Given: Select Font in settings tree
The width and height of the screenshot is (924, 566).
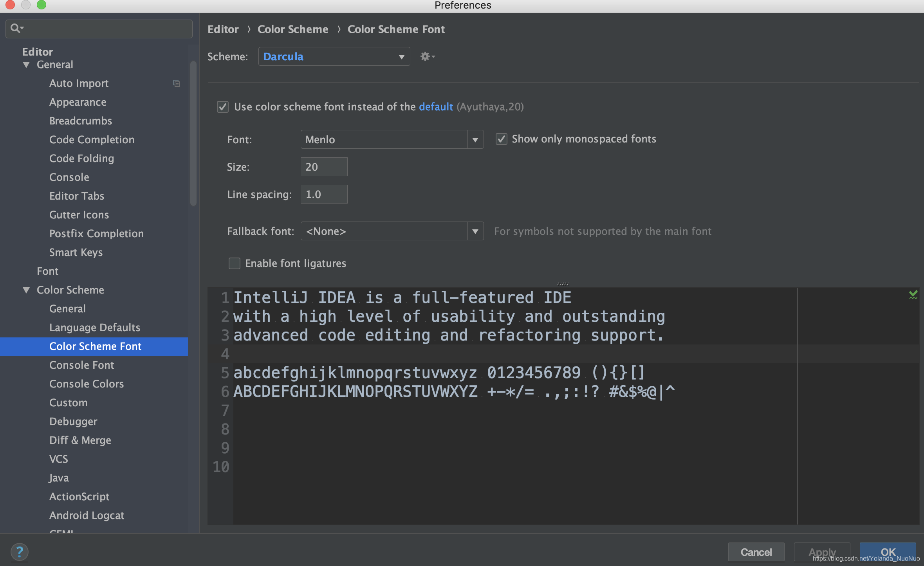Looking at the screenshot, I should coord(47,271).
